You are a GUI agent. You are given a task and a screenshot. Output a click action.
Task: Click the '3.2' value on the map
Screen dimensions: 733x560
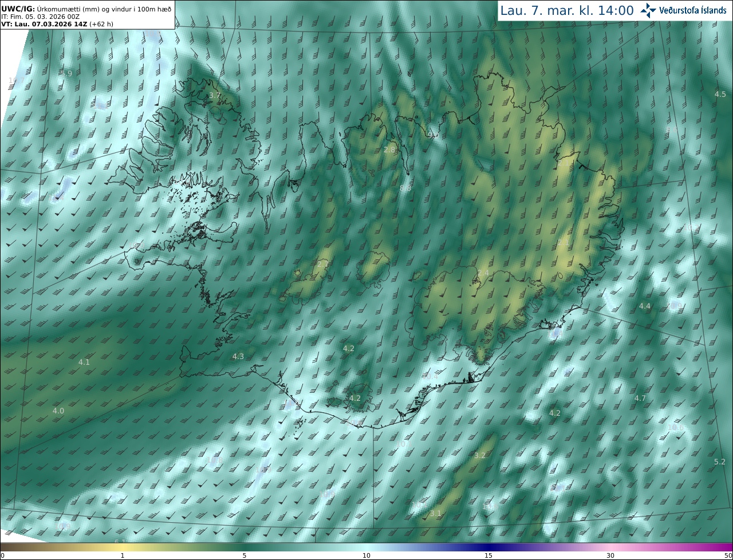tap(480, 455)
